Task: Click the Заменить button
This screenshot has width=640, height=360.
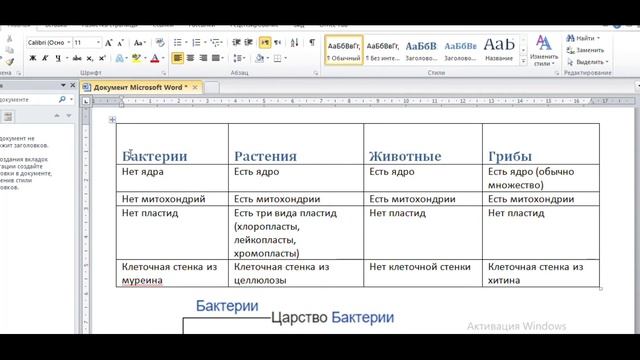Action: (585, 50)
